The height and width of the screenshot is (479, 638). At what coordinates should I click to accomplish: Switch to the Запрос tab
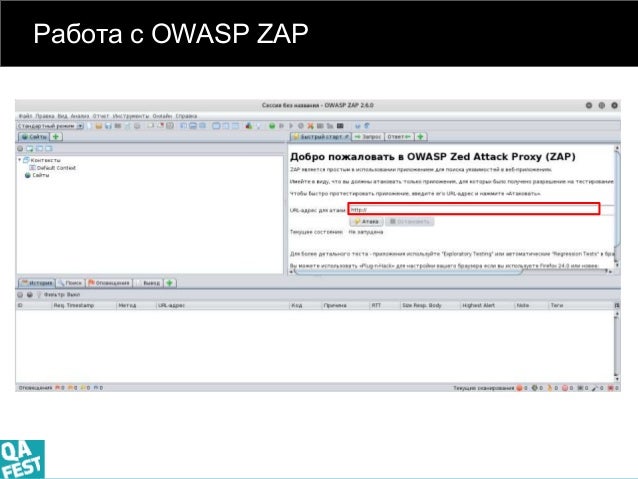(368, 137)
